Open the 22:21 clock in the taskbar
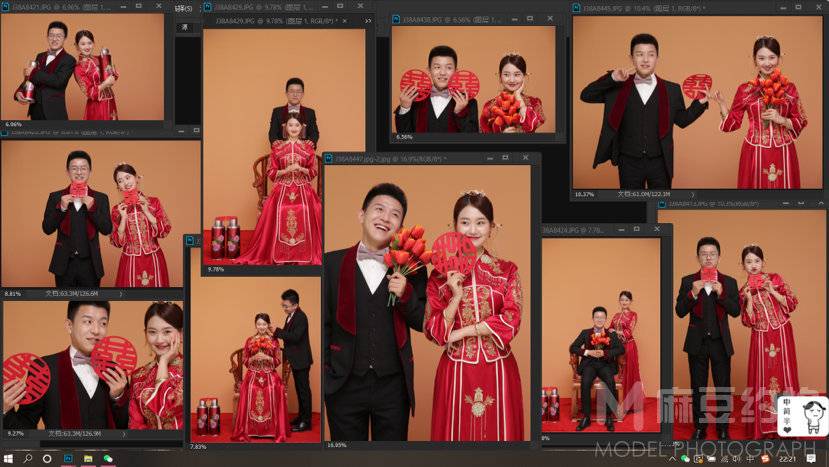 click(x=787, y=459)
